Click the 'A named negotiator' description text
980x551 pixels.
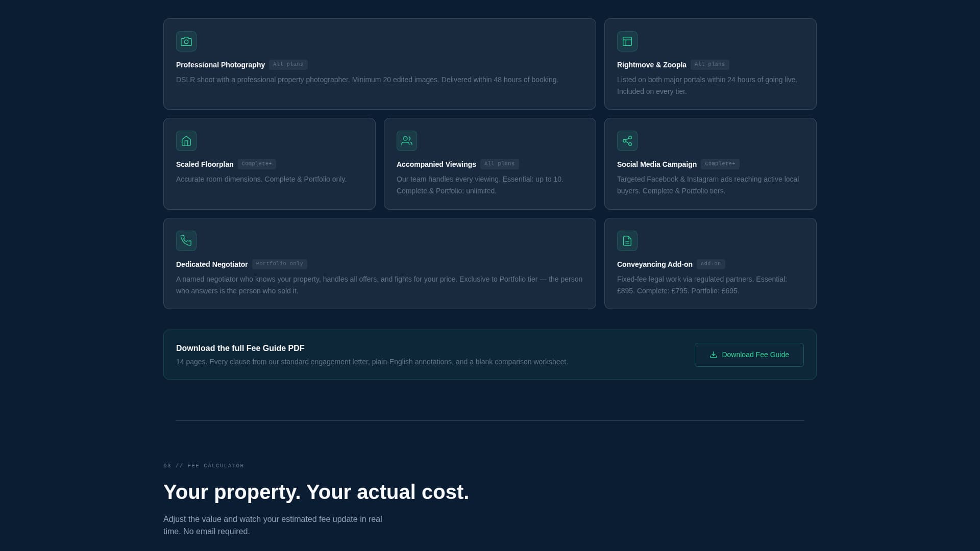[379, 285]
